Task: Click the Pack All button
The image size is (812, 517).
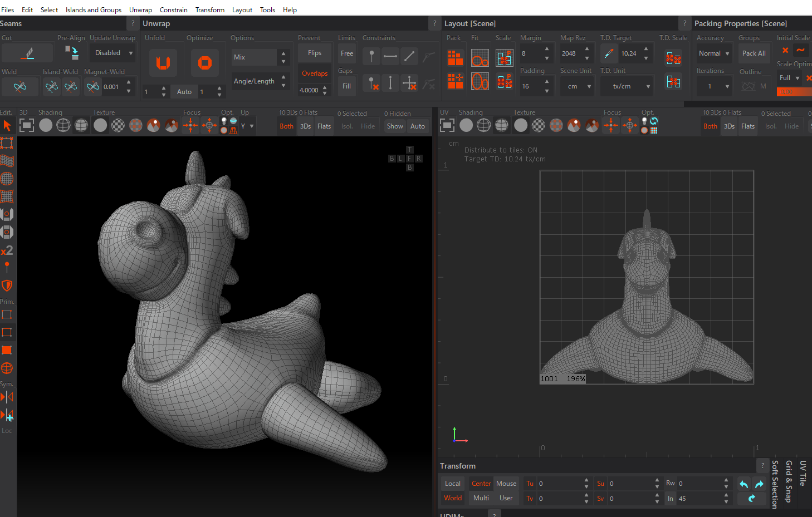Action: (x=754, y=53)
